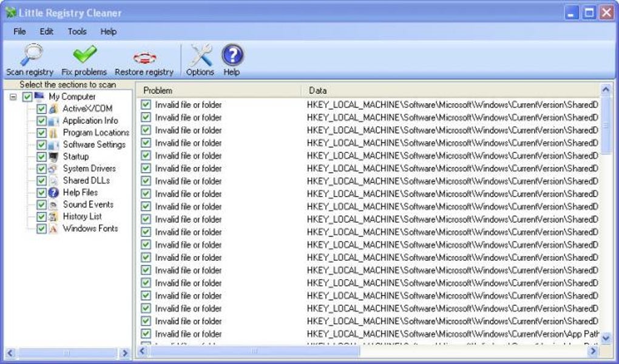Collapse the My Computer tree node
The image size is (619, 364).
(x=13, y=96)
